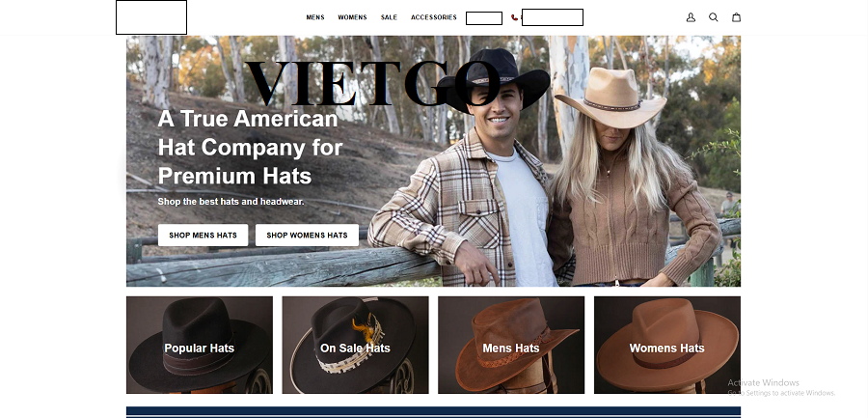Click the blank box after Accessories

pos(483,17)
